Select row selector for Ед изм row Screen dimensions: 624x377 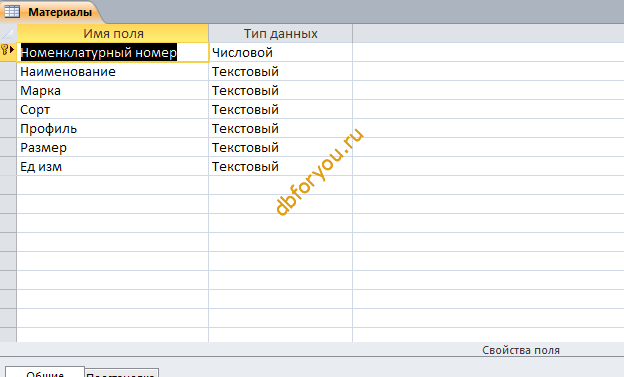coord(8,166)
